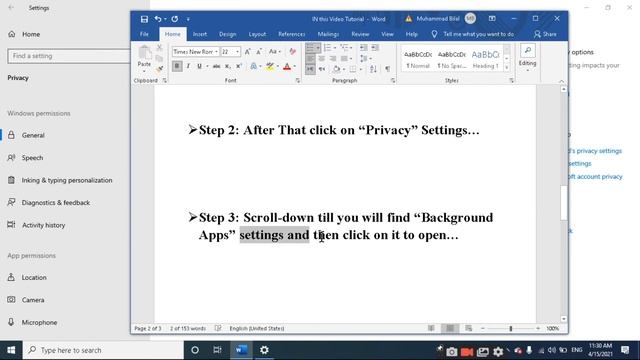Switch to the Design tab
The width and height of the screenshot is (640, 360).
pos(227,34)
